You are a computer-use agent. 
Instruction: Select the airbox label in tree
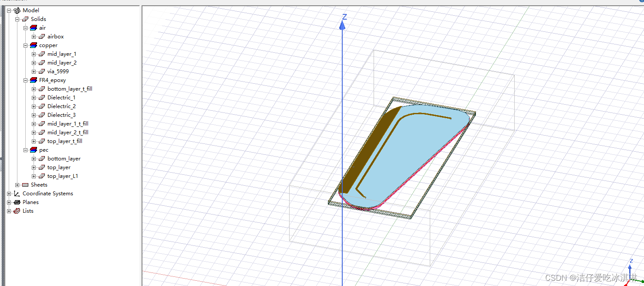point(56,37)
